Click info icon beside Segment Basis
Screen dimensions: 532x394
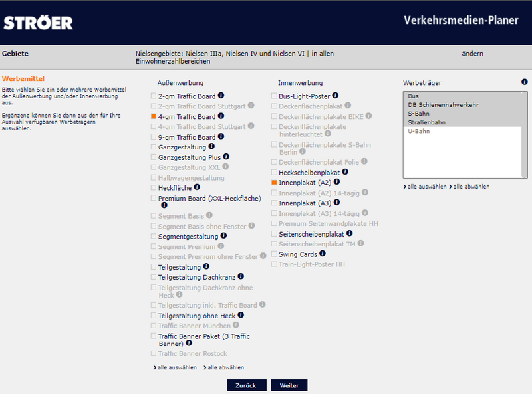pyautogui.click(x=209, y=215)
